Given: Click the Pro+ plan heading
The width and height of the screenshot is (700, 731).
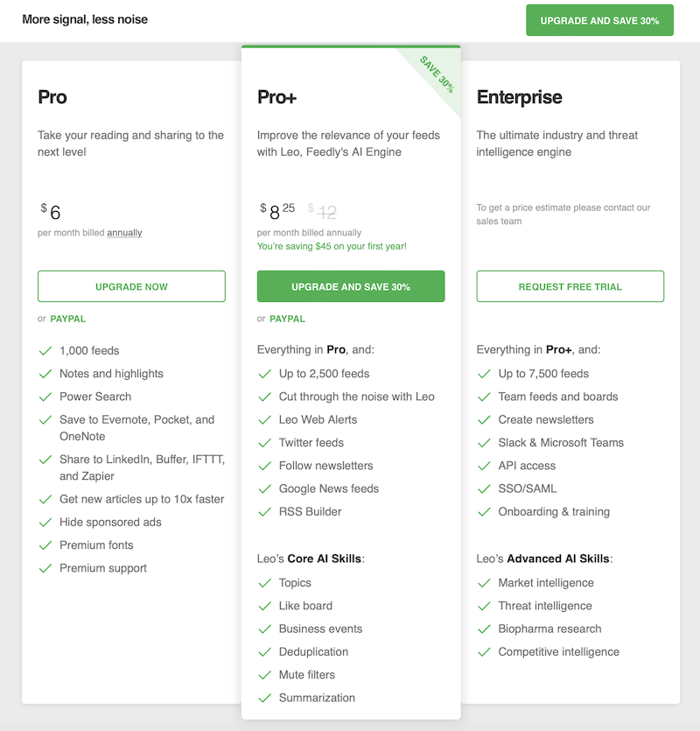Looking at the screenshot, I should point(276,97).
